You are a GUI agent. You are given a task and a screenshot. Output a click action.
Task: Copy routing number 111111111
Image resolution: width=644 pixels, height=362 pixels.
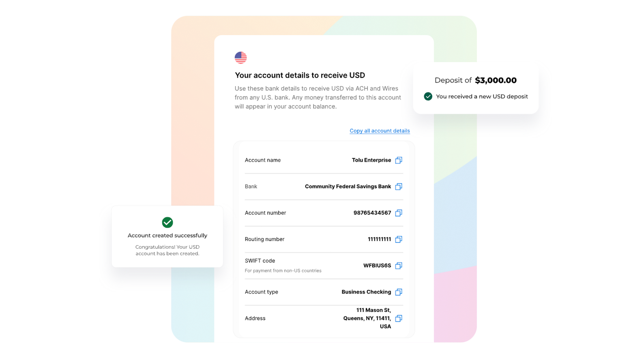click(398, 239)
